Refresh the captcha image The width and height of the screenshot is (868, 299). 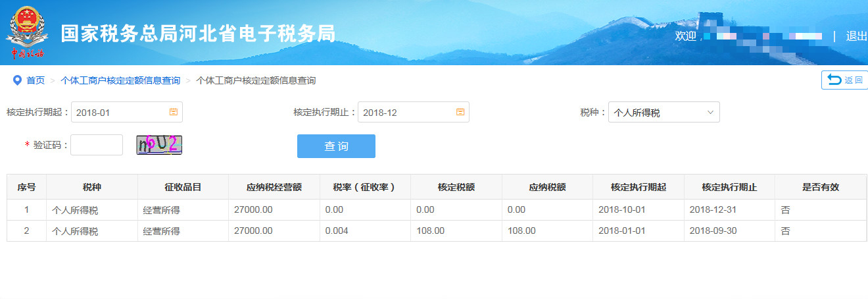(x=159, y=144)
